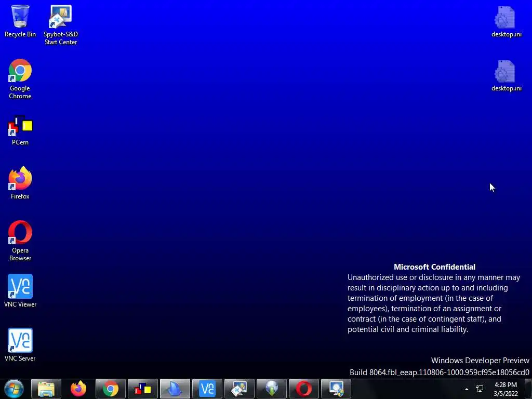Viewport: 532px width, 399px height.
Task: Launch Firefox from the taskbar
Action: 78,389
